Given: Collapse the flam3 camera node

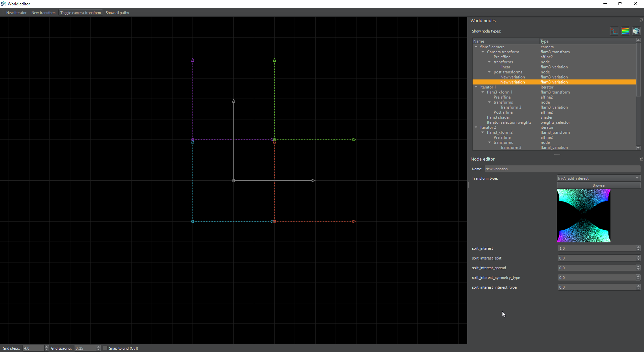Looking at the screenshot, I should pyautogui.click(x=476, y=47).
